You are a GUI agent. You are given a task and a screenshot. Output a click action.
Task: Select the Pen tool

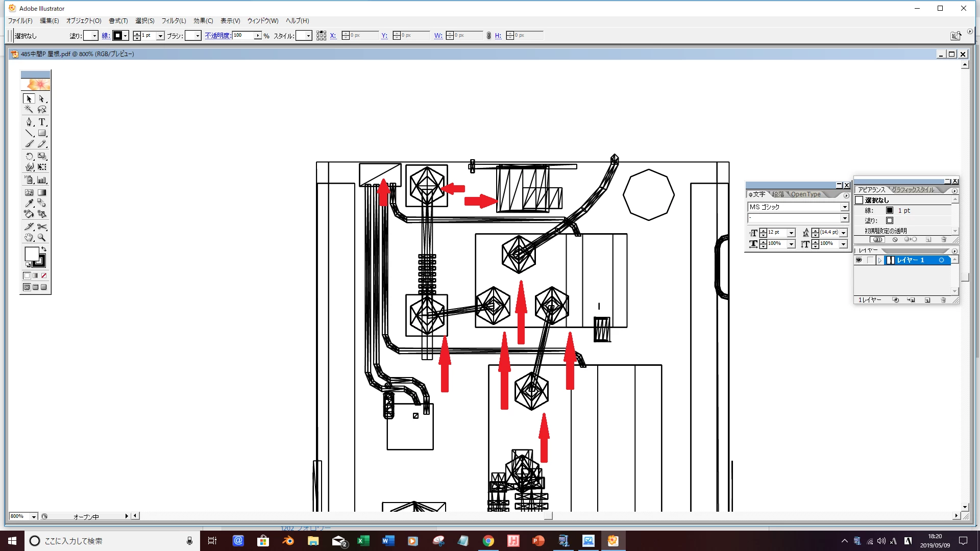pyautogui.click(x=29, y=122)
